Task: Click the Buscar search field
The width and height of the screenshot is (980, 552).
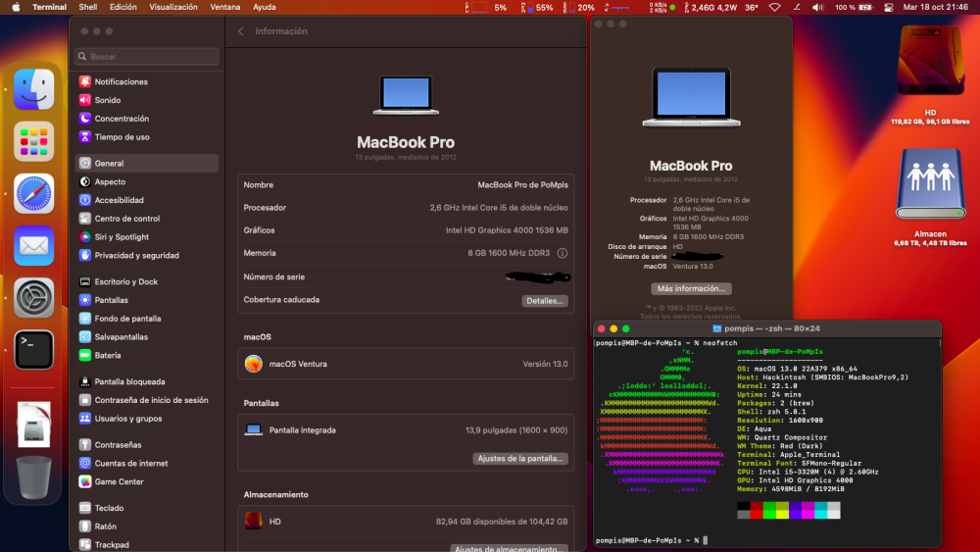Action: 147,56
